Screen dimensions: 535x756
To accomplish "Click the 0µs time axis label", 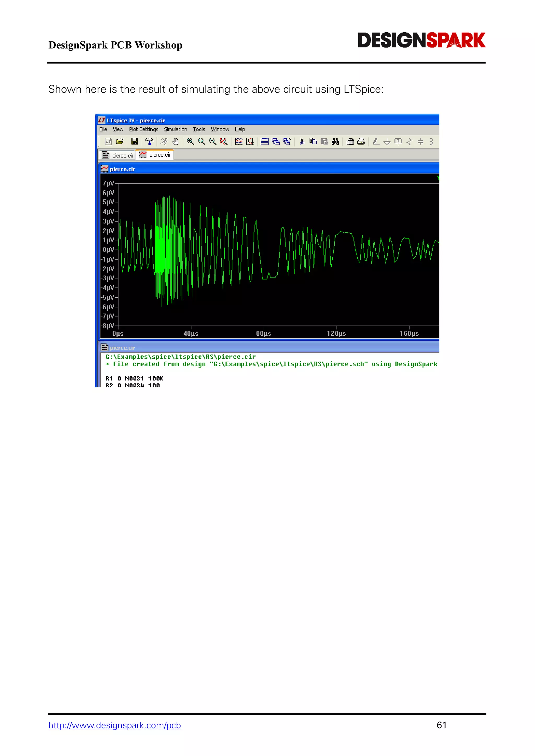I will [x=118, y=334].
